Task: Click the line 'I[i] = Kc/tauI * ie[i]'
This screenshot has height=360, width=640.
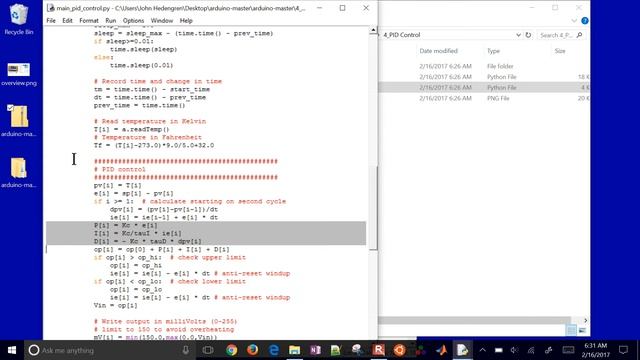Action: pos(138,233)
